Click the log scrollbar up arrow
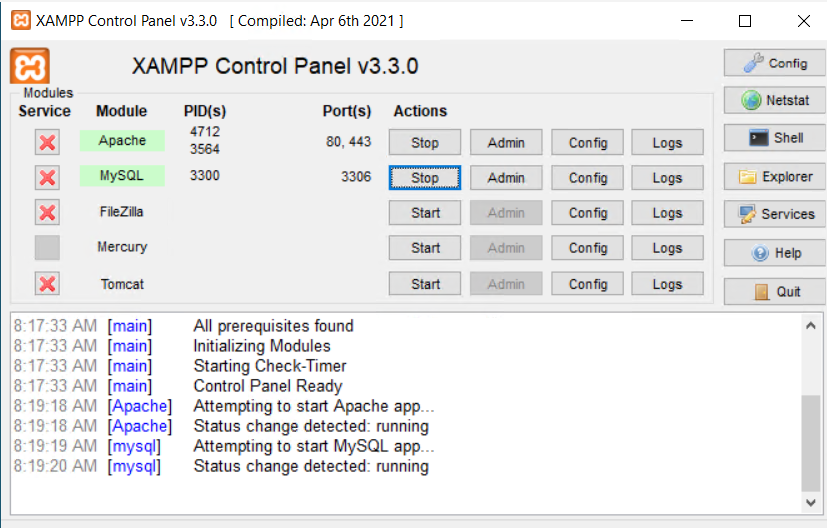Viewport: 827px width, 528px height. (811, 326)
